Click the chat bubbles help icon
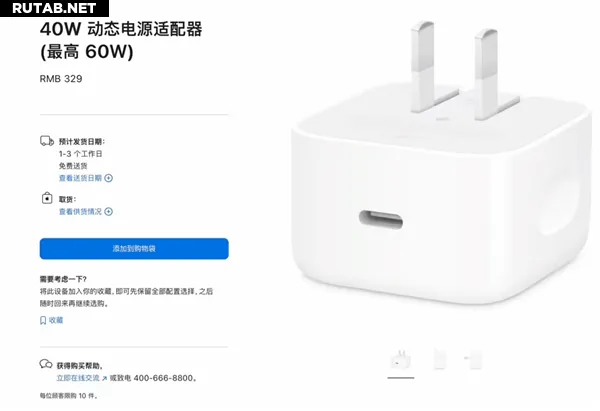 (46, 364)
